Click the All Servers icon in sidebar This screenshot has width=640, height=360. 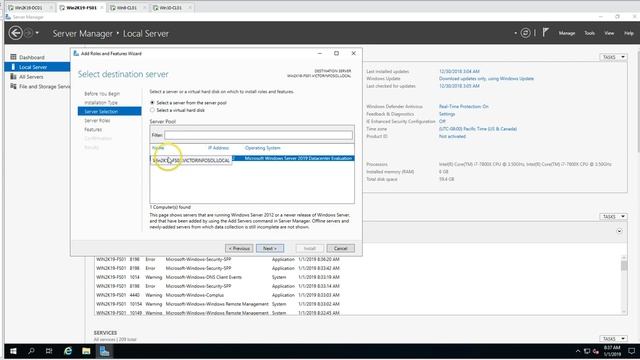pyautogui.click(x=13, y=76)
